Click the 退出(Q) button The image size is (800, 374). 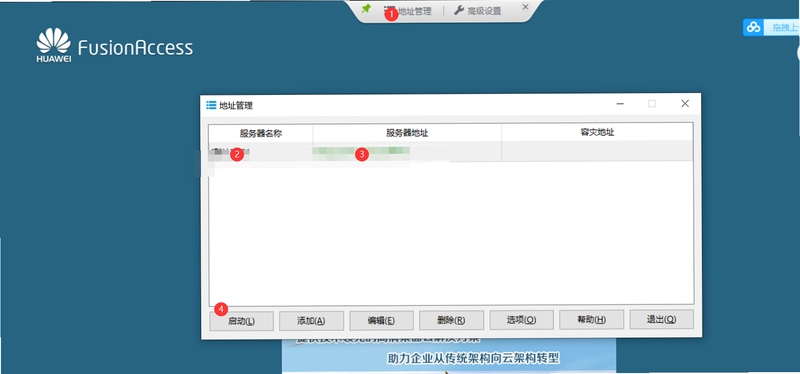point(661,319)
